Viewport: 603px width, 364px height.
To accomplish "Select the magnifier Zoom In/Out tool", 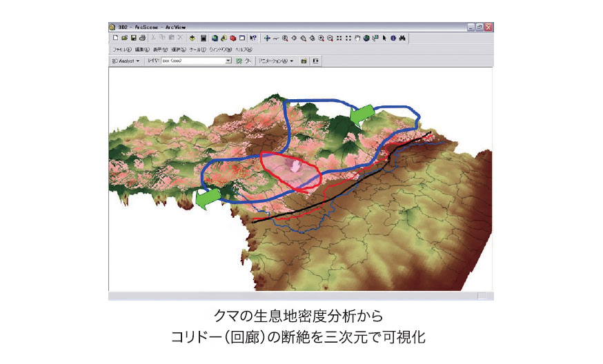I will click(285, 38).
